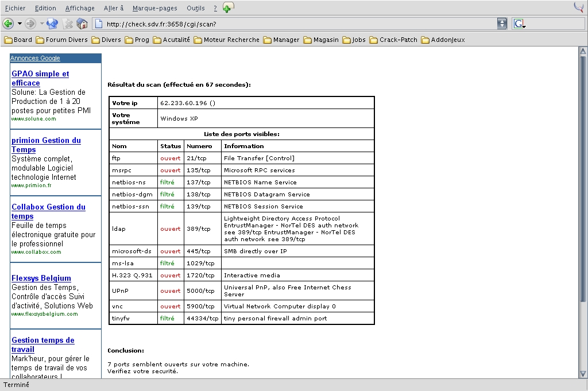Open the Jobs bookmarks folder
The width and height of the screenshot is (588, 391).
tap(354, 40)
